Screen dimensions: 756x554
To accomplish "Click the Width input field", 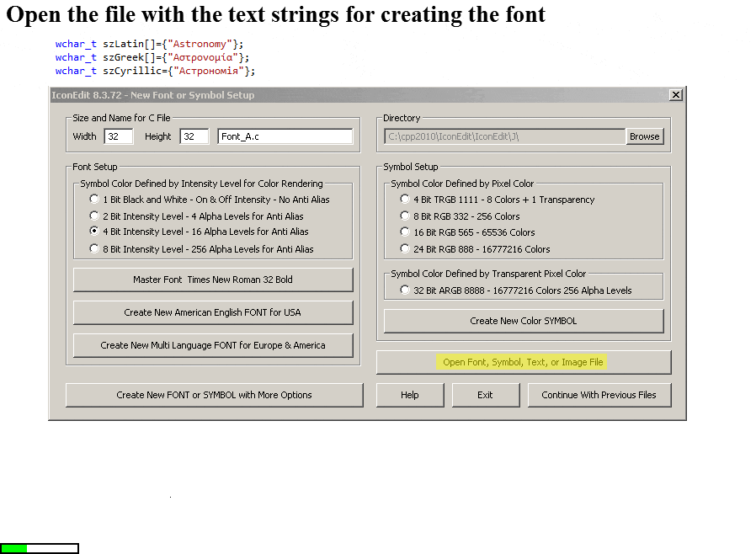I will 119,136.
